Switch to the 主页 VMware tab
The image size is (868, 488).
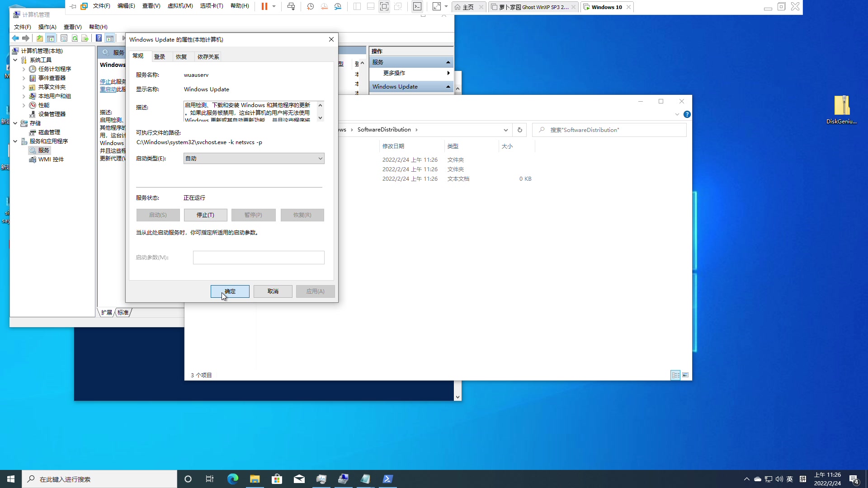coord(468,7)
